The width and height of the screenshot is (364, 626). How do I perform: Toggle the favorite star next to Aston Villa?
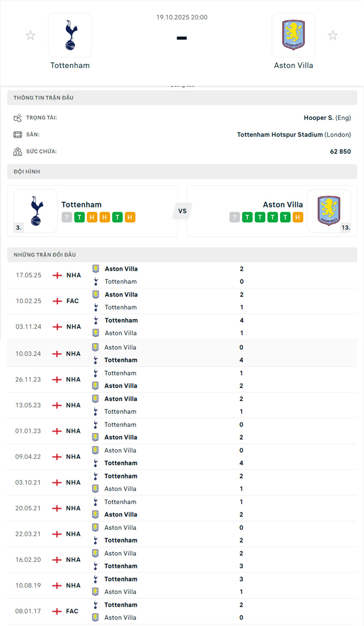coord(333,35)
